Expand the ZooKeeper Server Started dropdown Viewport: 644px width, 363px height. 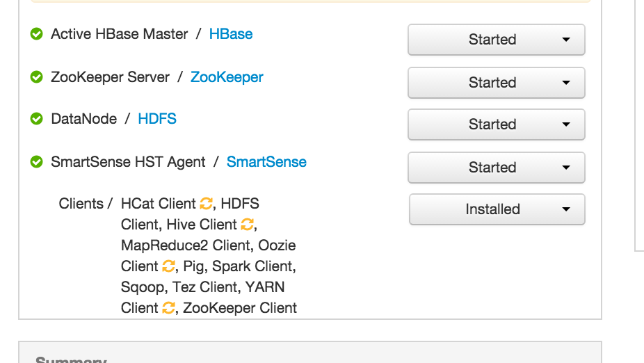point(496,83)
